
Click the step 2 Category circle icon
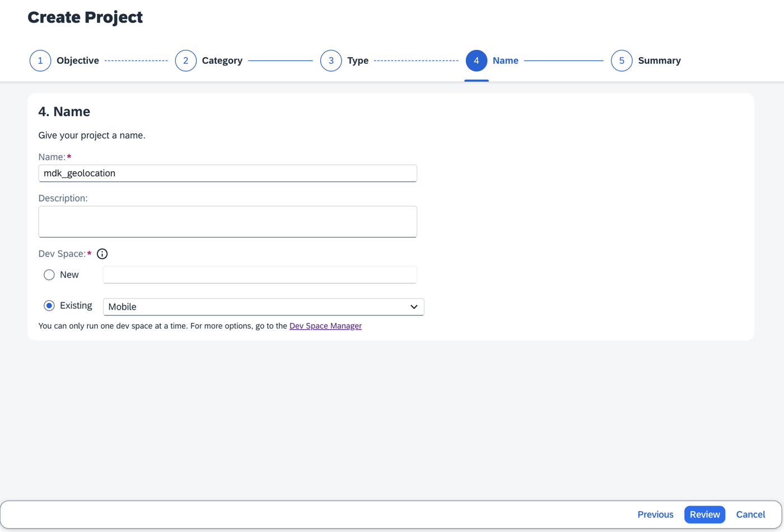click(186, 60)
